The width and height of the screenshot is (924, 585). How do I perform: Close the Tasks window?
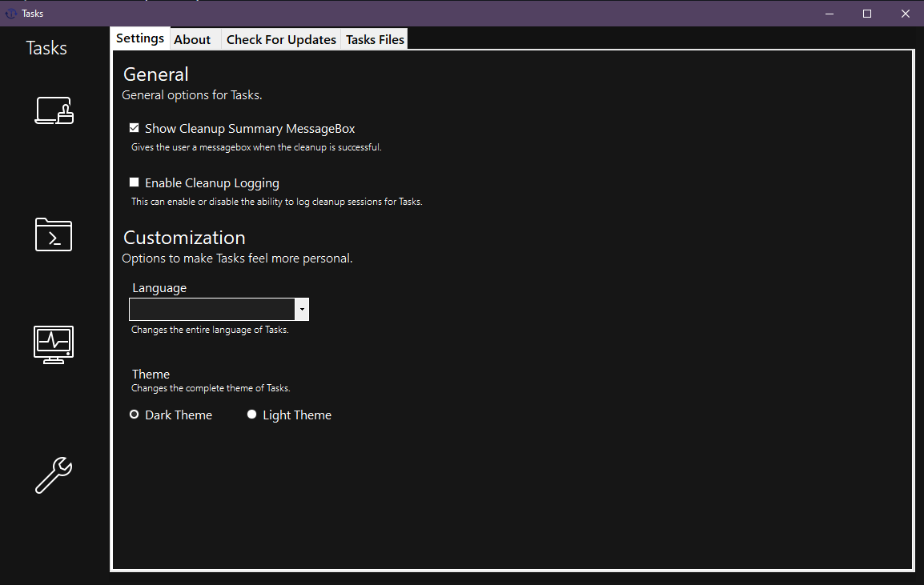905,14
